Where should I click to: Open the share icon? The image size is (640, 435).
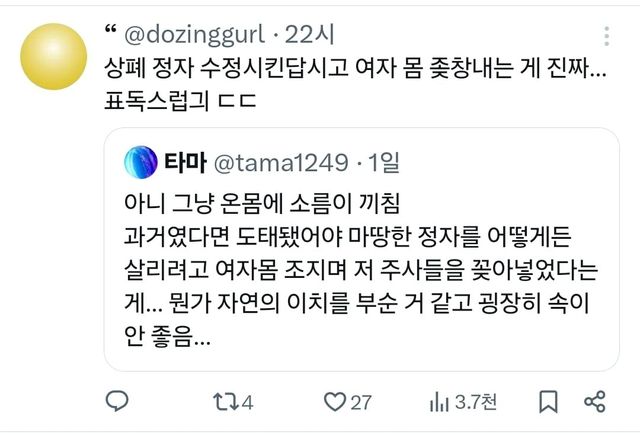click(x=595, y=402)
